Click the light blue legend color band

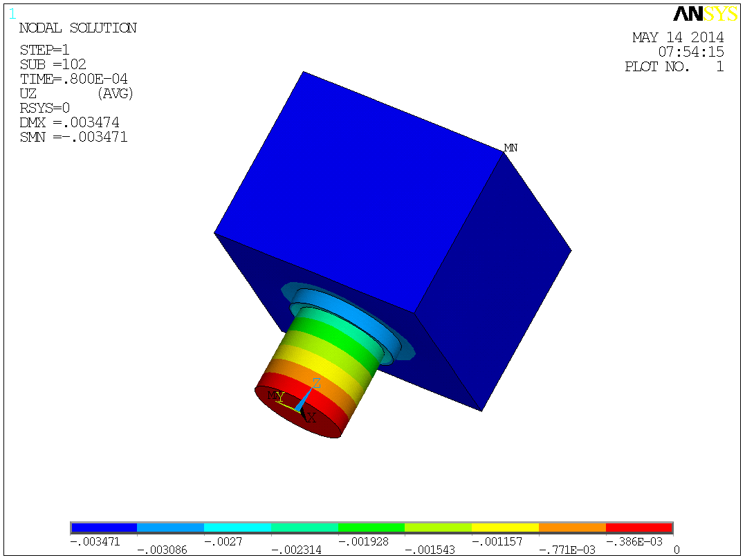click(x=171, y=528)
